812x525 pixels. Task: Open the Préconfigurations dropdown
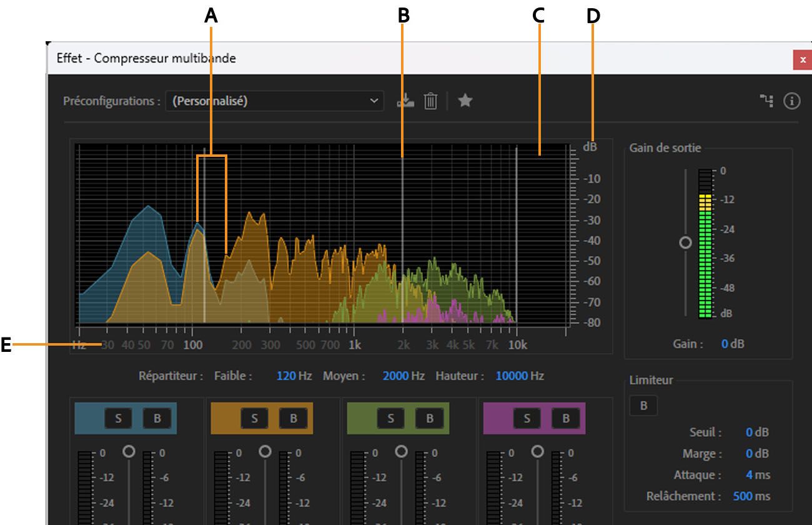click(x=275, y=101)
